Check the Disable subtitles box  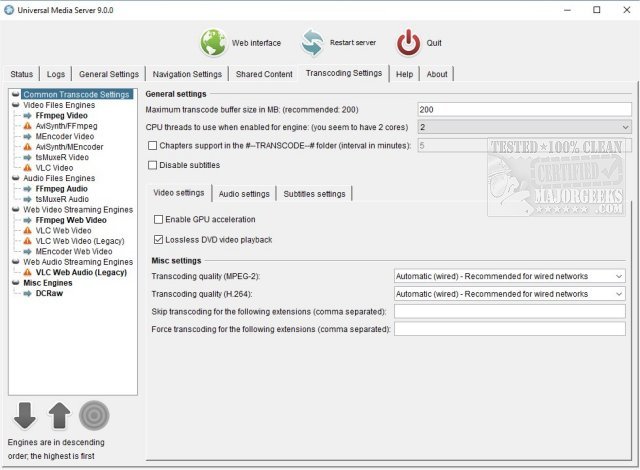(152, 165)
